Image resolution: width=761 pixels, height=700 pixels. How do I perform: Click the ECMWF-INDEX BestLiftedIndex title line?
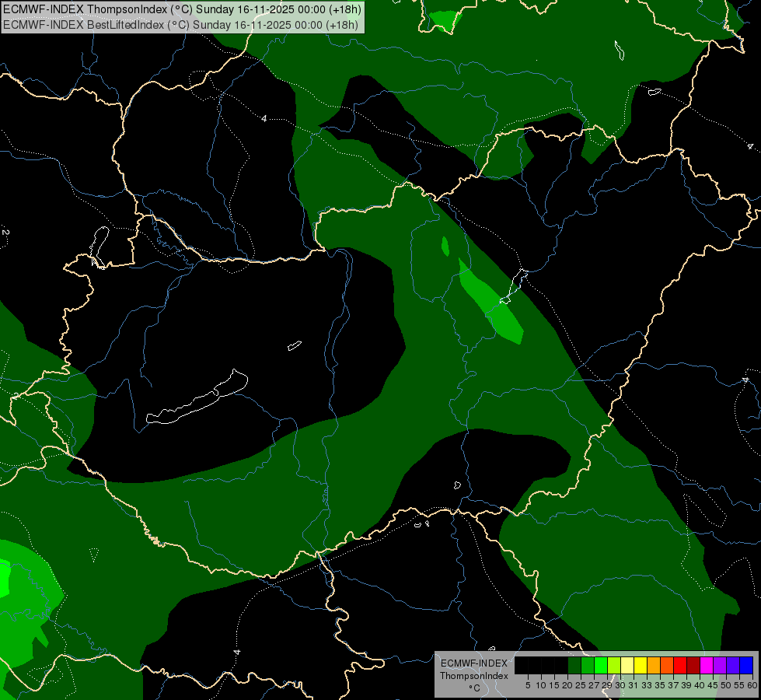coord(180,25)
